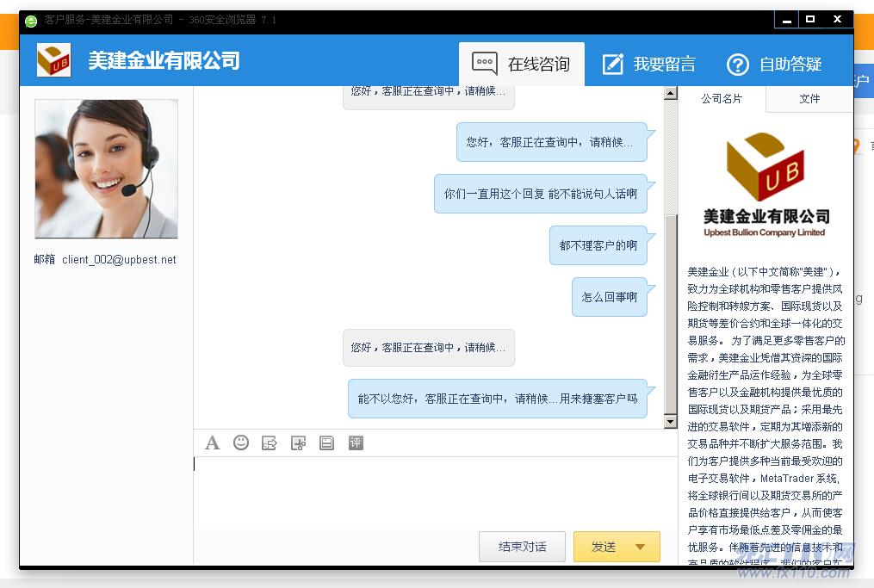This screenshot has height=588, width=874.
Task: Click the last message about 搪塞客户
Action: point(497,399)
